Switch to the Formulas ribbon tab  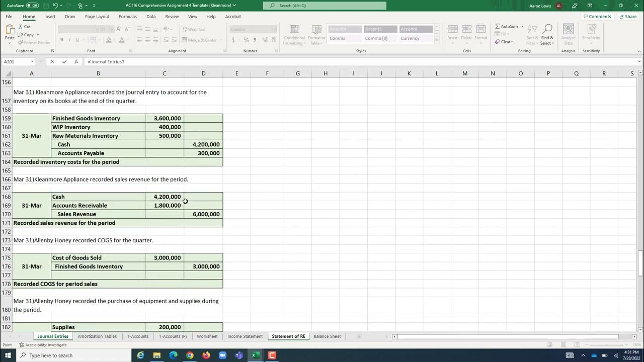pyautogui.click(x=128, y=17)
